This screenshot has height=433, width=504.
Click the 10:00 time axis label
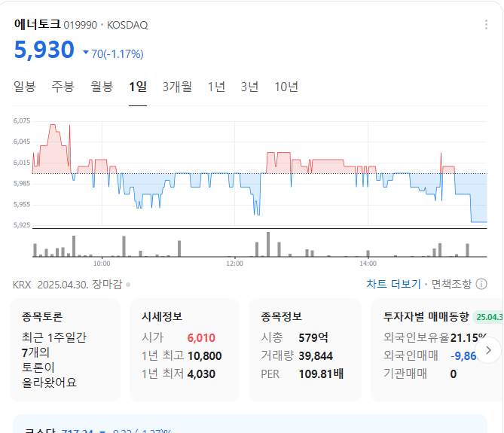pyautogui.click(x=102, y=264)
